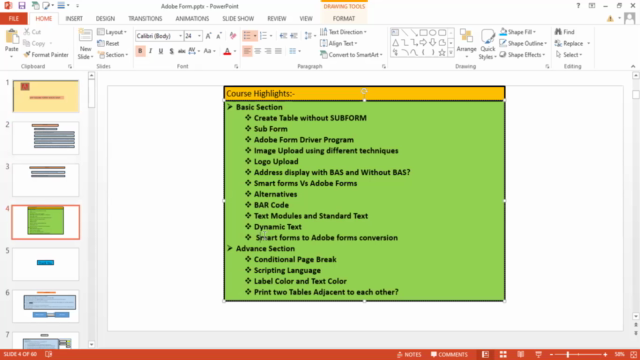Expand the Shape Outline dropdown
Viewport: 640px width, 360px height.
523,43
